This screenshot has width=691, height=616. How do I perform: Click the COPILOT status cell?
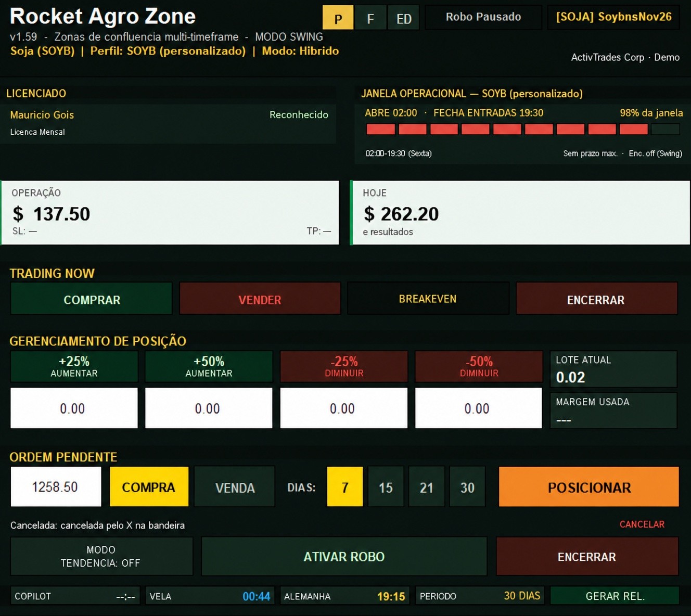(75, 596)
